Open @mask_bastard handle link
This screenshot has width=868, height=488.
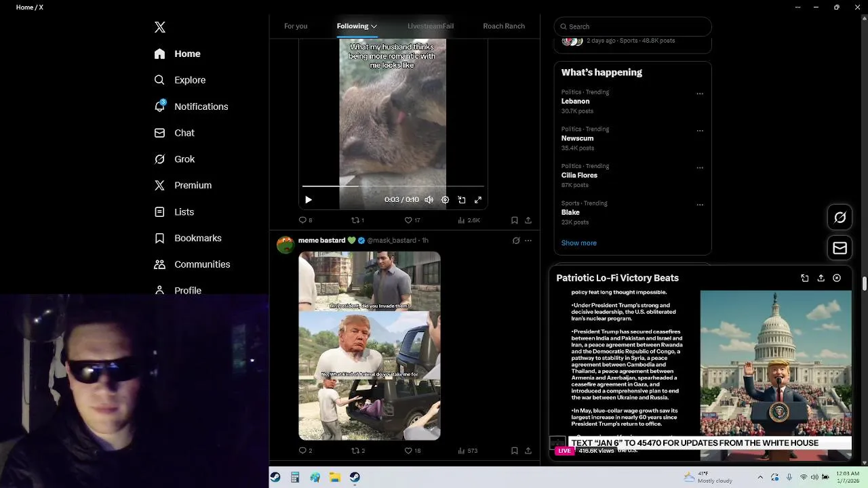click(392, 240)
